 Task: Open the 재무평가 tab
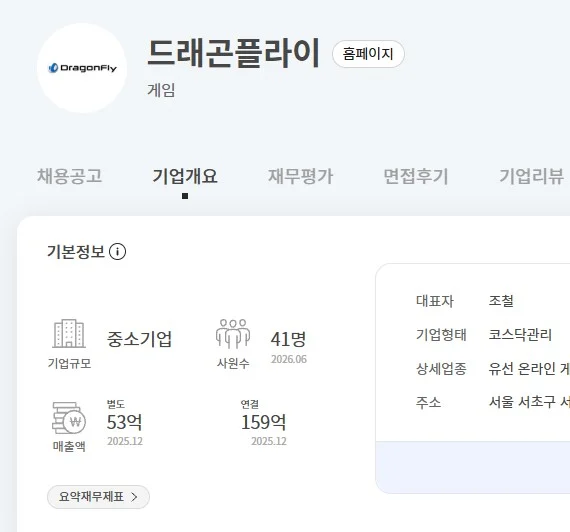coord(300,176)
